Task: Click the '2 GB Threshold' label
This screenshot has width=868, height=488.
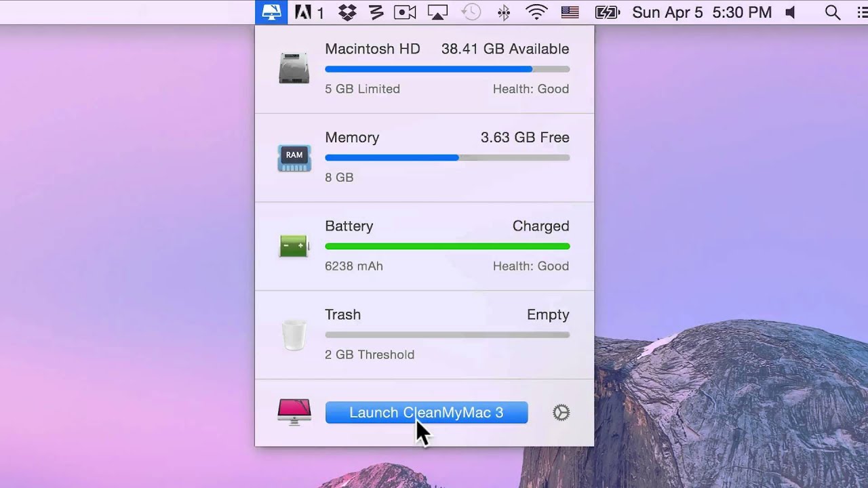Action: pos(370,354)
